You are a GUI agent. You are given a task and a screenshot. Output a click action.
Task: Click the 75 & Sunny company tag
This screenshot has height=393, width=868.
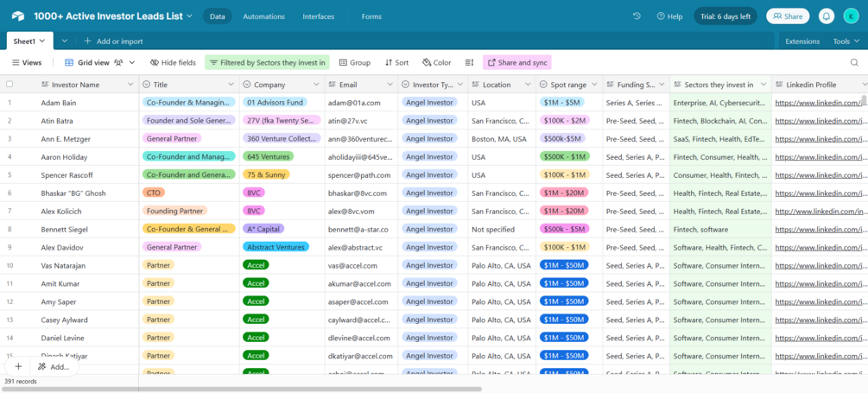click(x=266, y=175)
